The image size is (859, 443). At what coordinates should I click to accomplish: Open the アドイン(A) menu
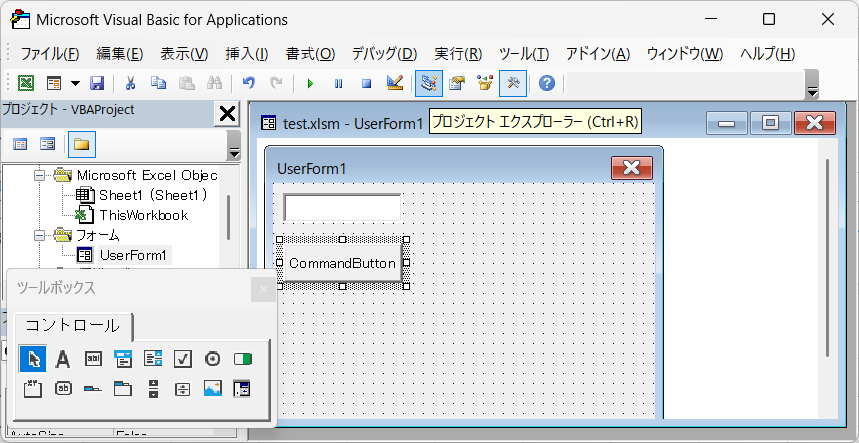[x=598, y=54]
